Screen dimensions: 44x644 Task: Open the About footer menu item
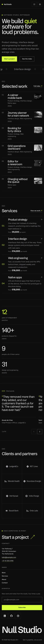click(4, 579)
